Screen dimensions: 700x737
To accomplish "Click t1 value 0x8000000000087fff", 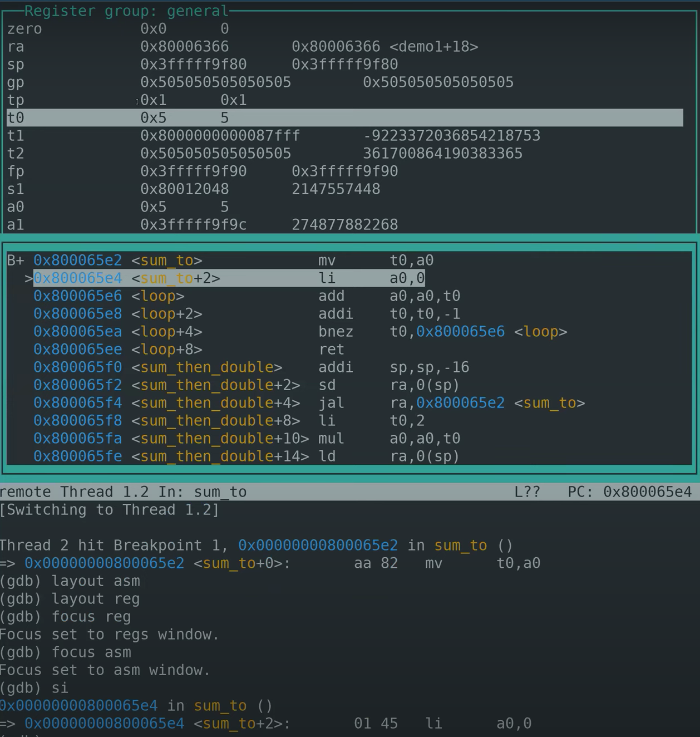I will click(x=220, y=136).
